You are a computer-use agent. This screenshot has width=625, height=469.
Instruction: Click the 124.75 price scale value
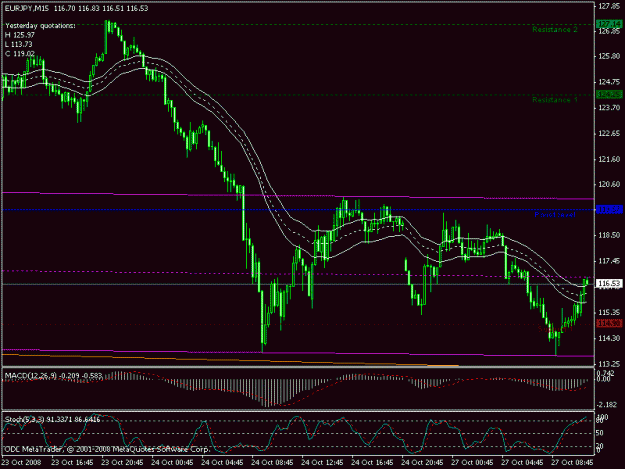click(x=609, y=82)
